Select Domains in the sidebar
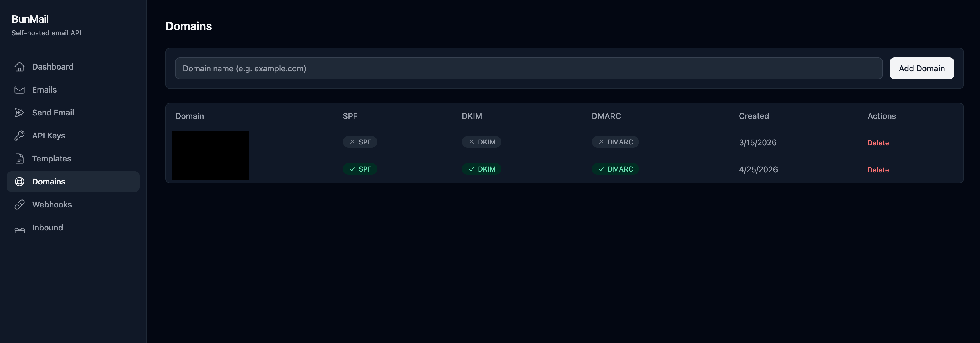The width and height of the screenshot is (980, 343). pos(73,182)
